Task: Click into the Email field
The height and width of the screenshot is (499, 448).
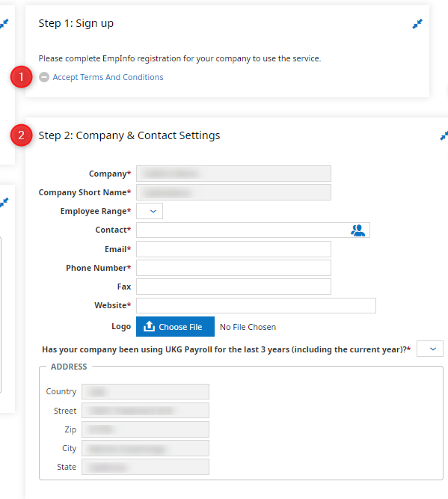Action: coord(233,249)
